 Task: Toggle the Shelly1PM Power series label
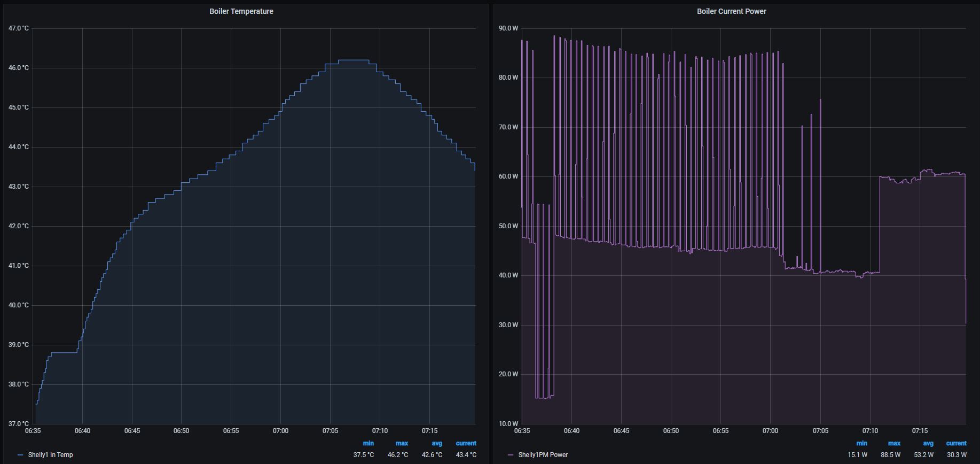pyautogui.click(x=543, y=455)
